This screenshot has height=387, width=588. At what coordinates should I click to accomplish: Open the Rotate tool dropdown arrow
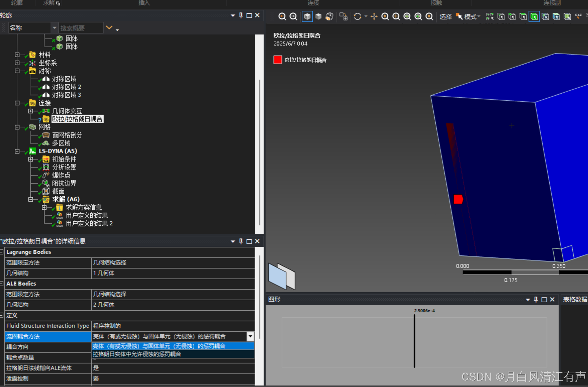click(x=366, y=16)
